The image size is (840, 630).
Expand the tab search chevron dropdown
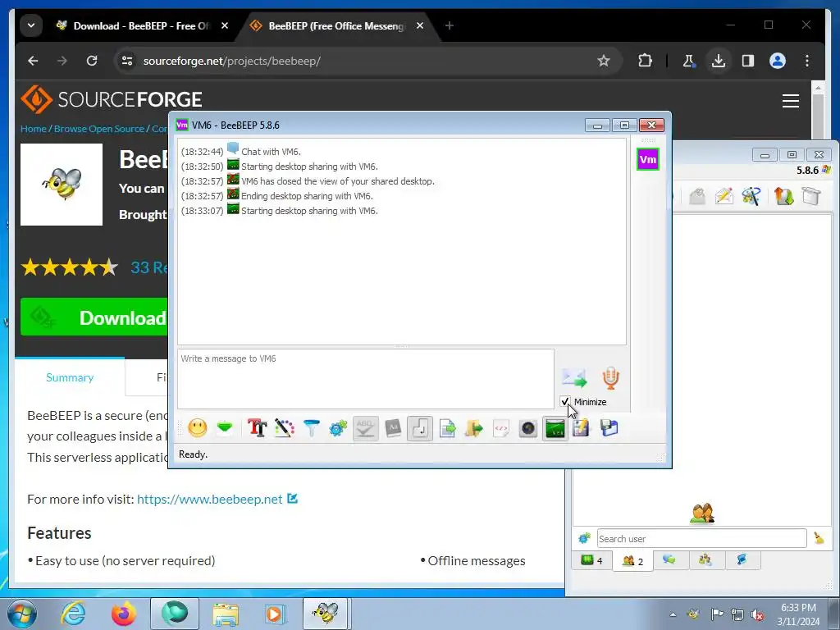[31, 25]
